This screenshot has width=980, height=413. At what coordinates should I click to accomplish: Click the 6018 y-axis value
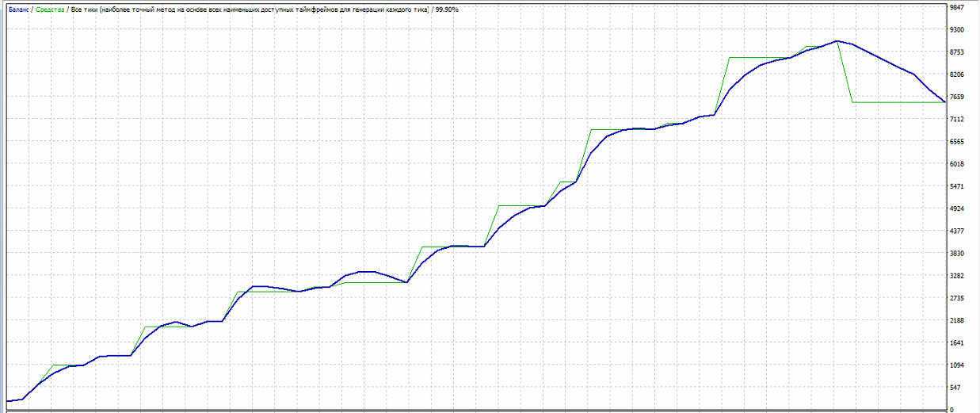click(956, 164)
